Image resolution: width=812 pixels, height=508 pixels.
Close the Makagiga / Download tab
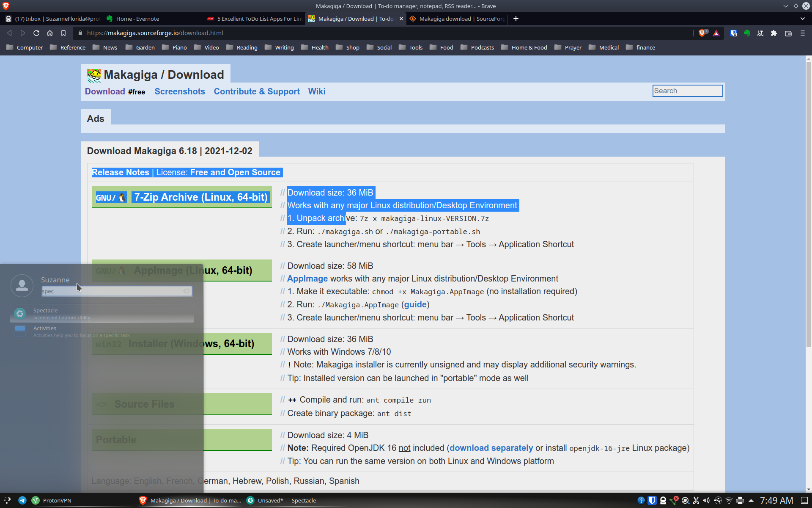click(401, 19)
